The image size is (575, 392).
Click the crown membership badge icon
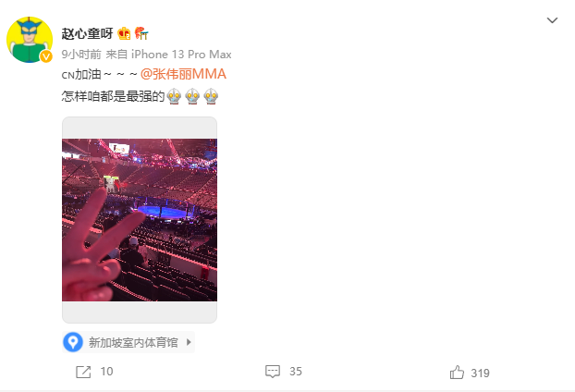pyautogui.click(x=124, y=33)
